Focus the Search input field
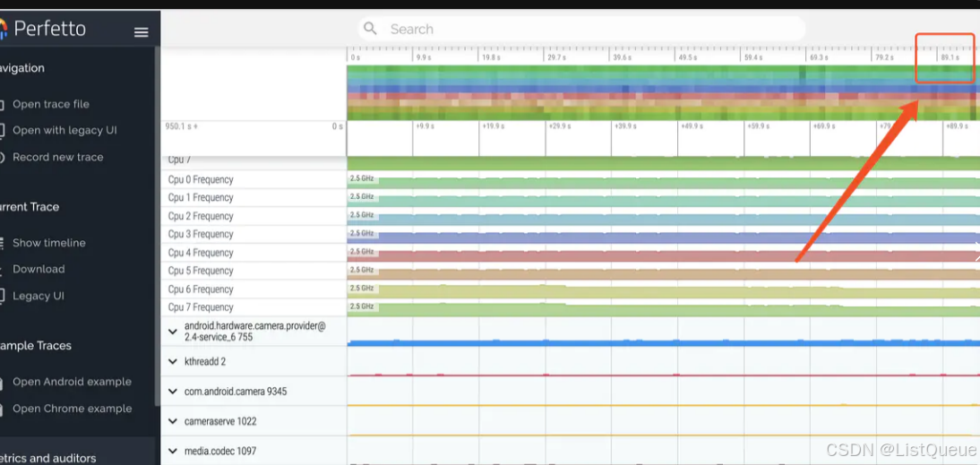Image resolution: width=980 pixels, height=465 pixels. point(581,29)
